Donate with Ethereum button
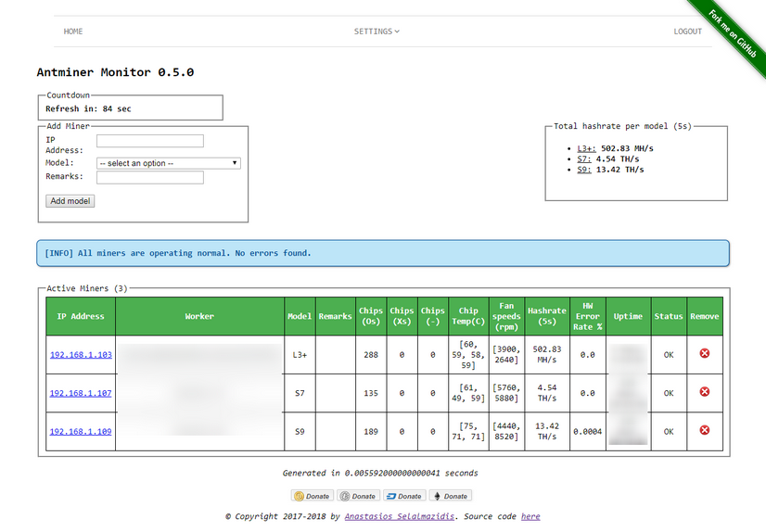Viewport: 766px width, 532px height. pyautogui.click(x=450, y=496)
